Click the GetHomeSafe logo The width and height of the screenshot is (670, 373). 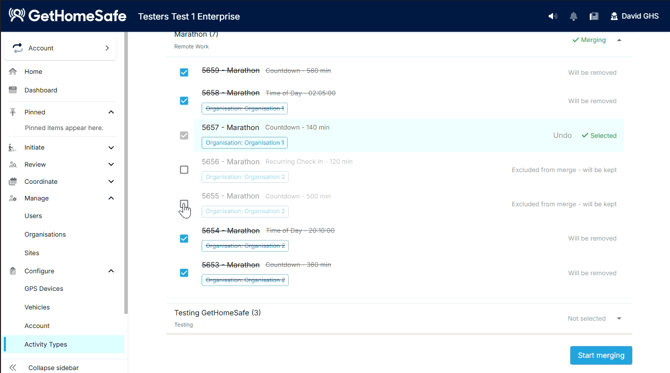tap(68, 16)
